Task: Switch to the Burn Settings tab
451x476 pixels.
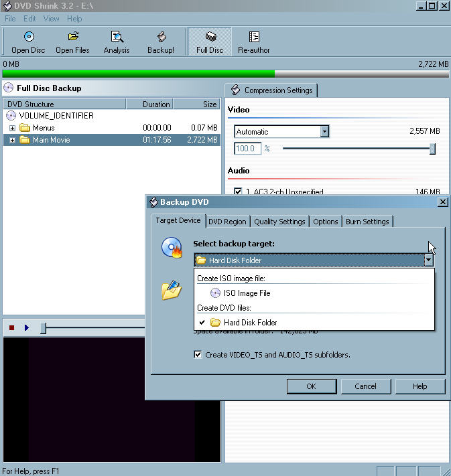Action: click(367, 222)
